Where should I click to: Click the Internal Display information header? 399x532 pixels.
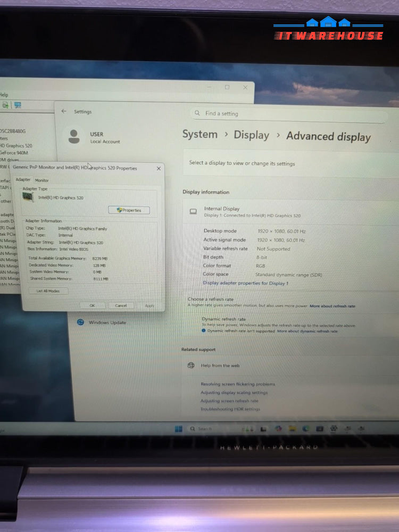click(291, 212)
